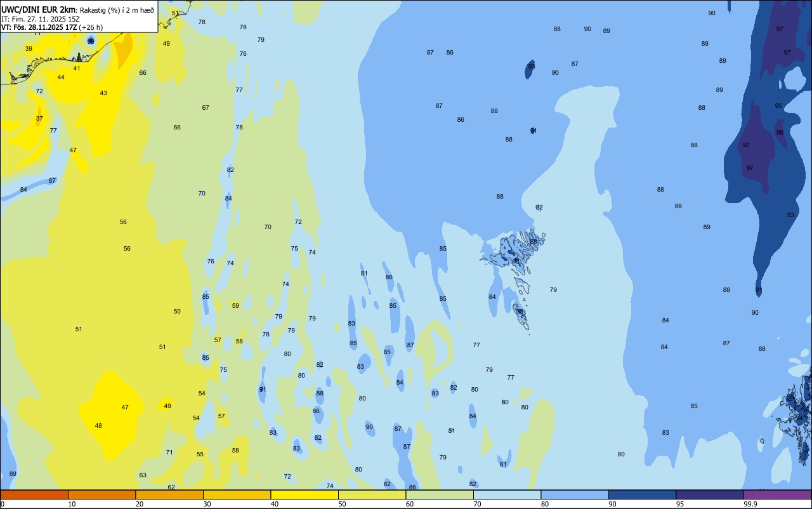Click the 0–10 dark orange legend segment
812x509 pixels.
coord(34,494)
